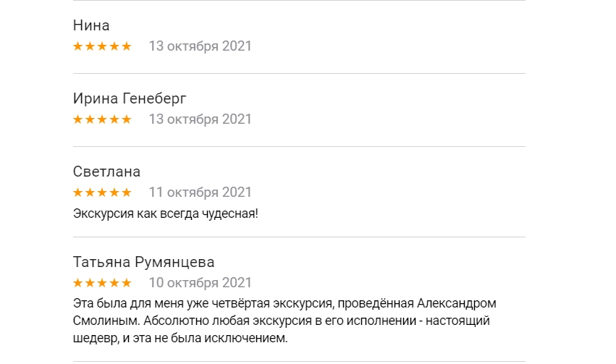Click middle star of Татьяна Румянцева's rating
The height and width of the screenshot is (364, 616).
coord(102,282)
